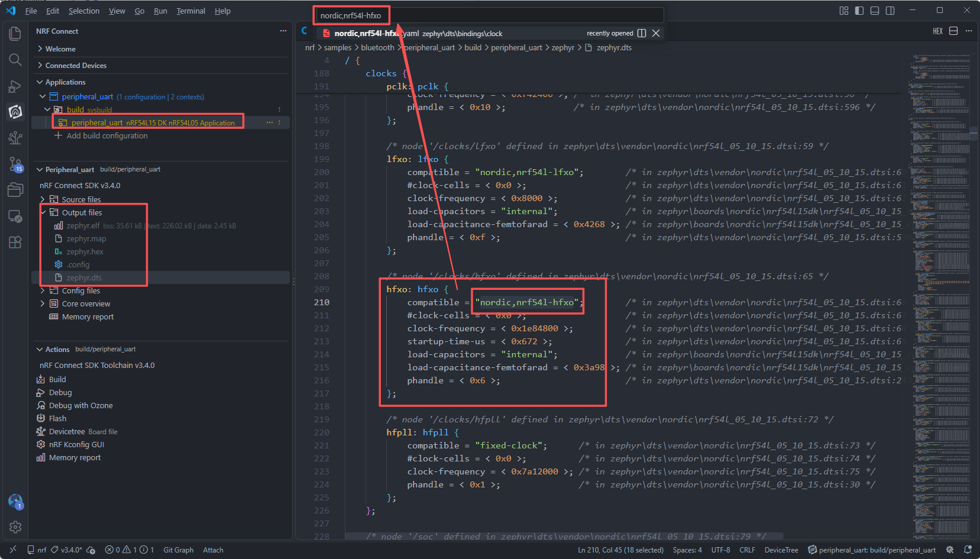Open the Help menu
980x559 pixels.
[222, 11]
